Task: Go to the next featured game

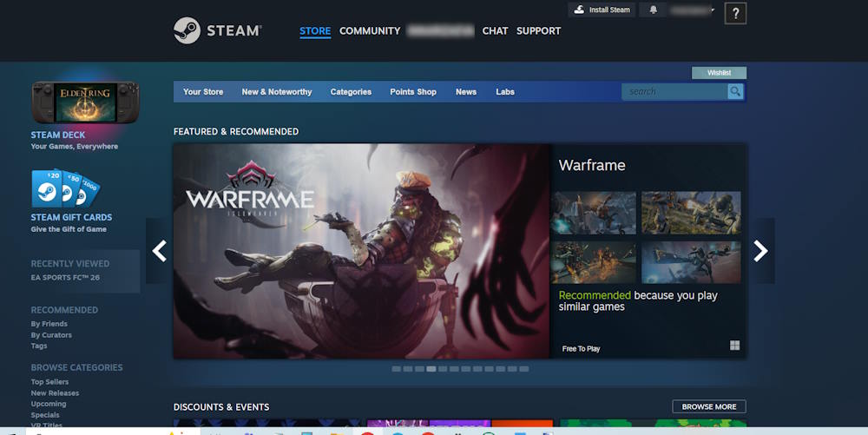Action: [760, 251]
